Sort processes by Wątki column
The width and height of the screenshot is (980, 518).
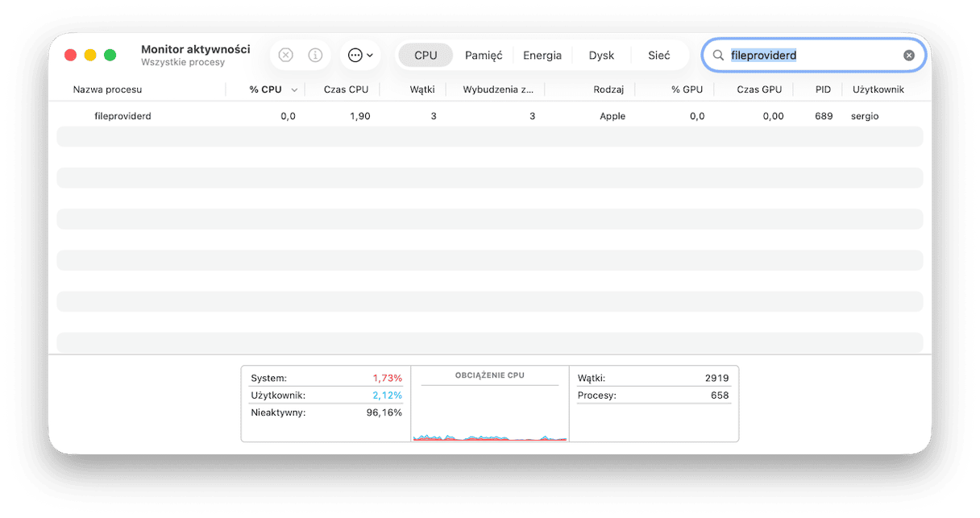[421, 89]
